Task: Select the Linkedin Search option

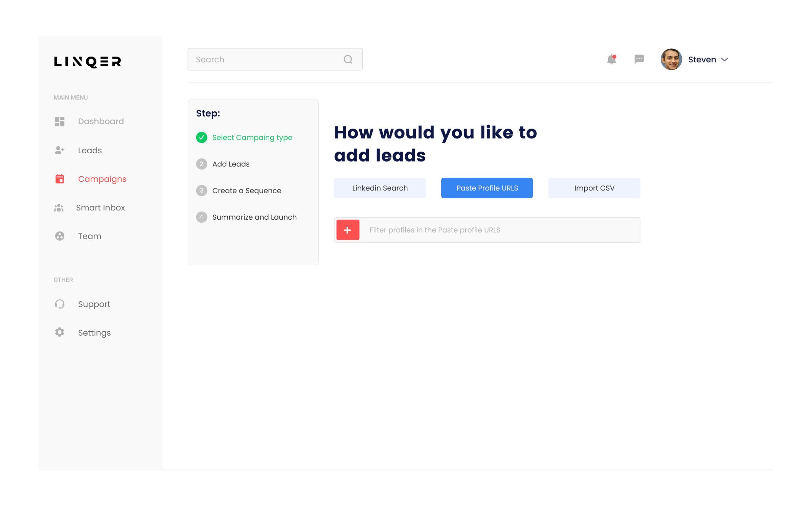Action: tap(380, 188)
